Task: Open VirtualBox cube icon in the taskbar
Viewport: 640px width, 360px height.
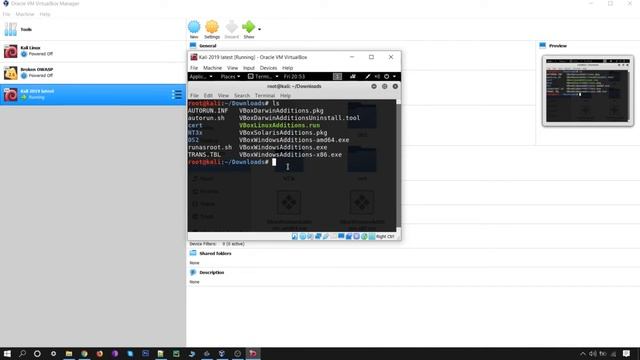Action: click(222, 353)
